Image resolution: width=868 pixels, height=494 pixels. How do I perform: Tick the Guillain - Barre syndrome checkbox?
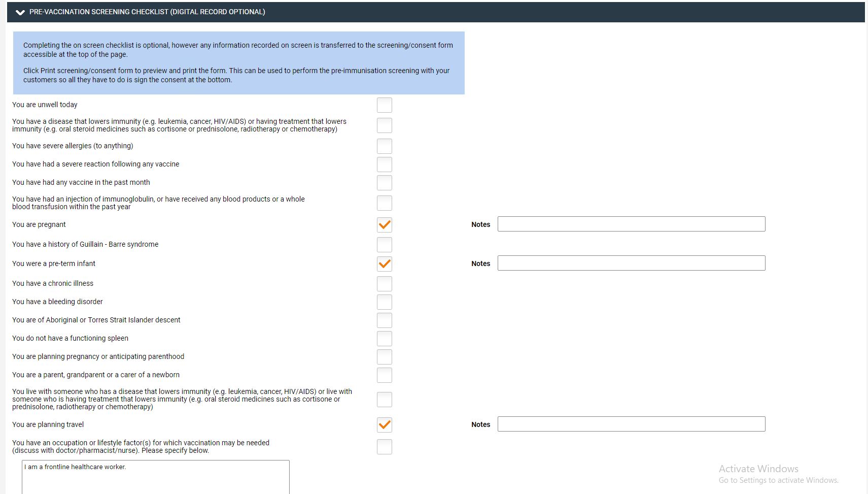[385, 245]
